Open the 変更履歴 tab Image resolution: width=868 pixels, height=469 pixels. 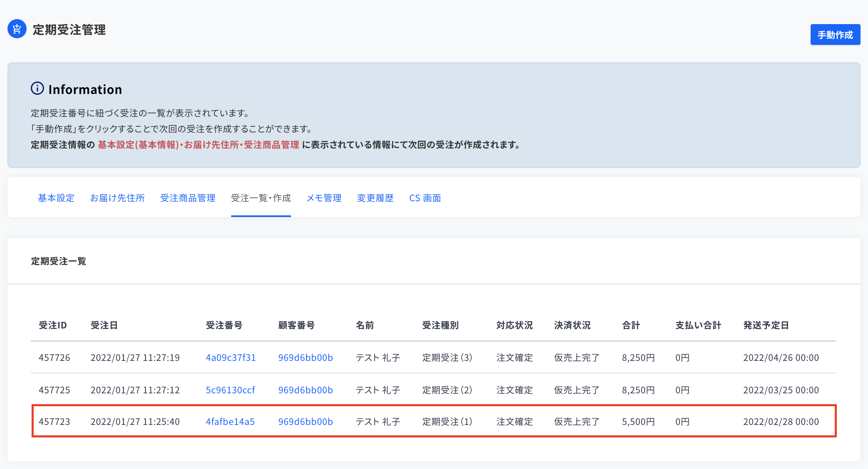coord(375,198)
